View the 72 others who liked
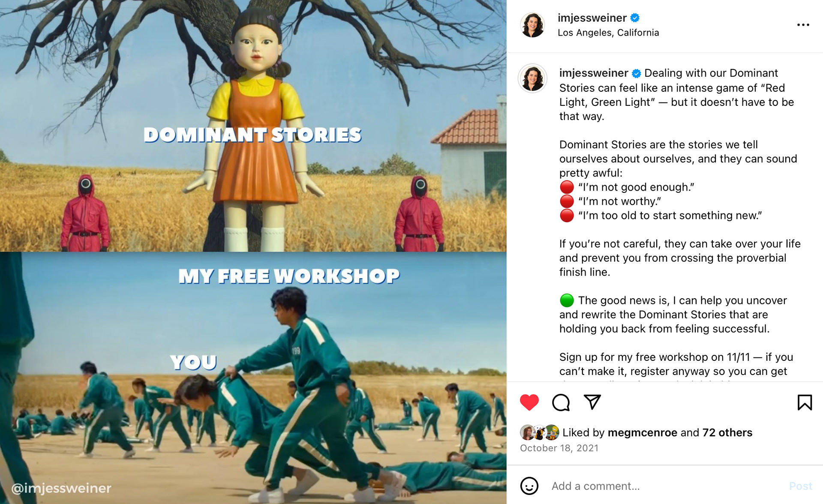Viewport: 823px width, 504px height. click(727, 432)
